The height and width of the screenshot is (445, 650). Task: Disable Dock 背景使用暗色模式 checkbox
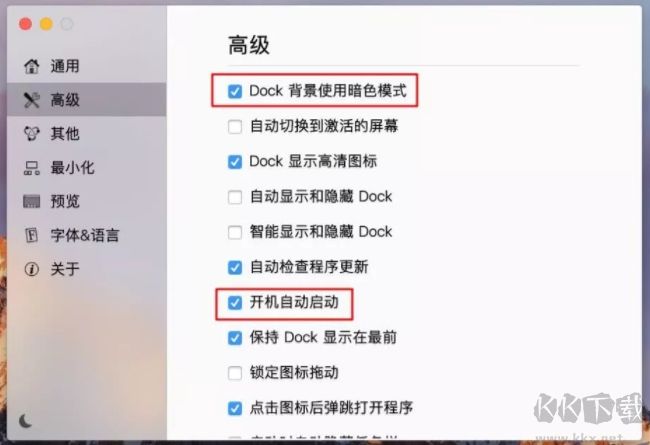pyautogui.click(x=235, y=92)
